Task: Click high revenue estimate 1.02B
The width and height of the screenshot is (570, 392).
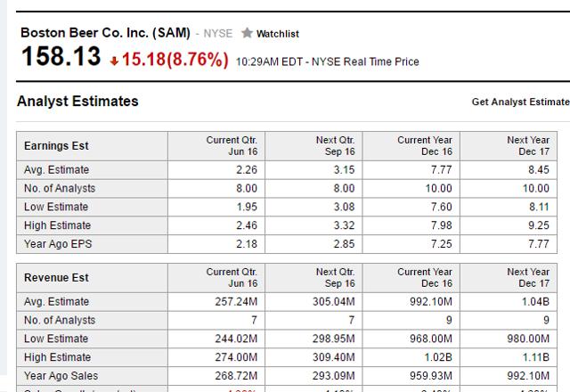Action: point(438,357)
